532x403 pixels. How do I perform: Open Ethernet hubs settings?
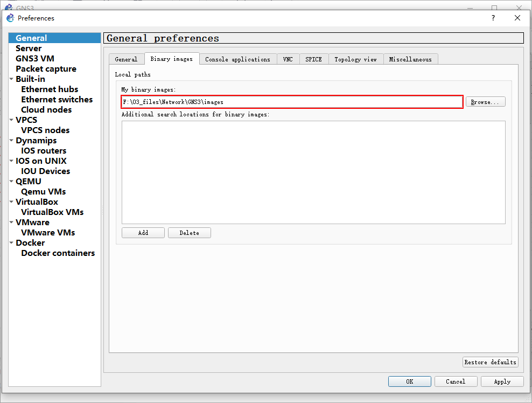click(x=50, y=89)
